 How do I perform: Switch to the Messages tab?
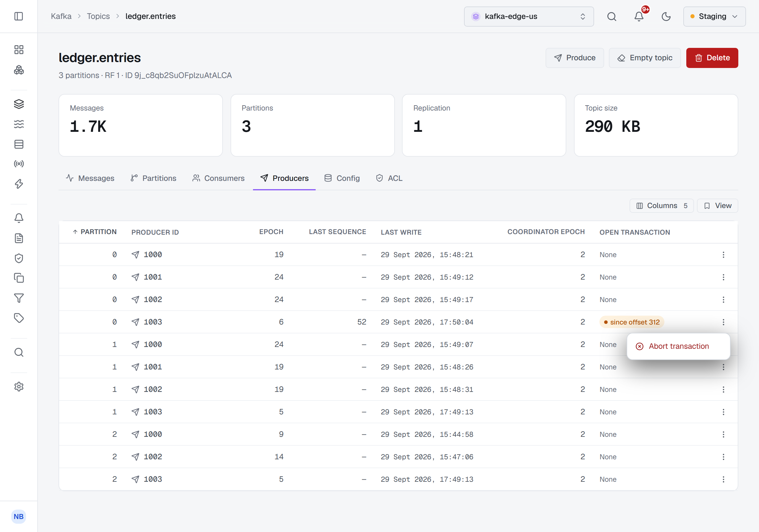pyautogui.click(x=90, y=178)
